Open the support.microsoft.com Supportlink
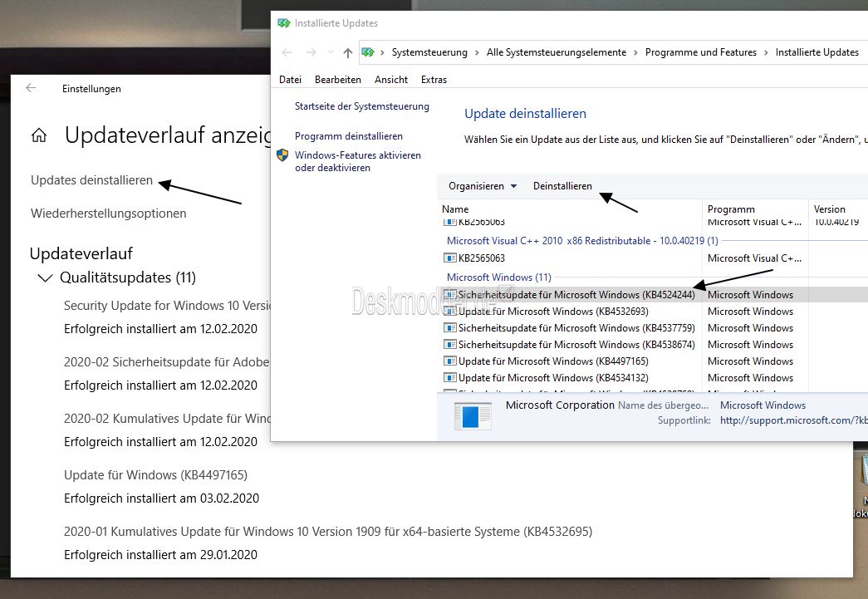This screenshot has height=599, width=868. (794, 420)
